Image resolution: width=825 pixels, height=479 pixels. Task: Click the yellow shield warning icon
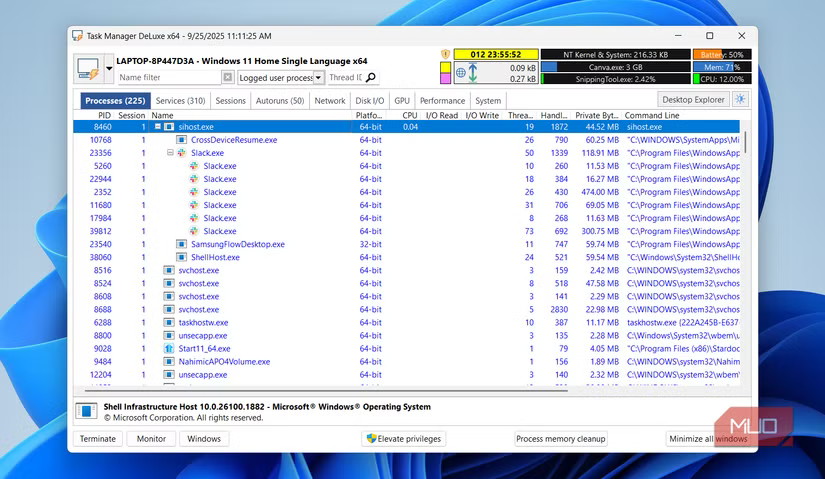coord(446,54)
